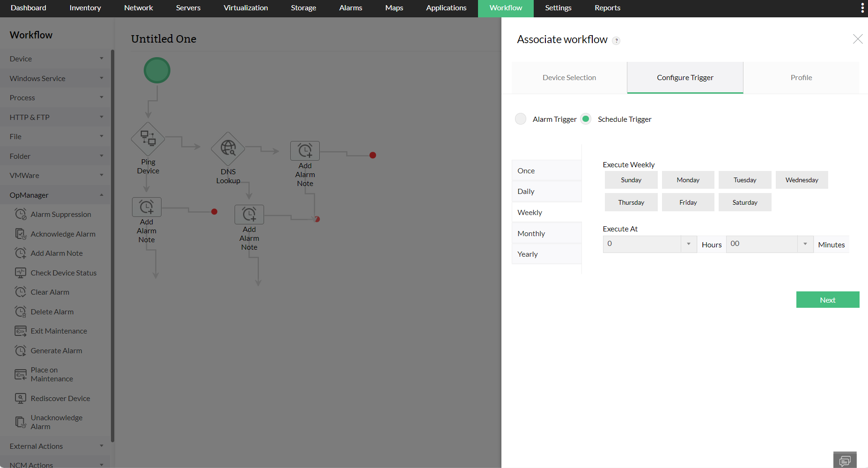The height and width of the screenshot is (468, 868).
Task: Open the Alarms menu
Action: tap(351, 8)
